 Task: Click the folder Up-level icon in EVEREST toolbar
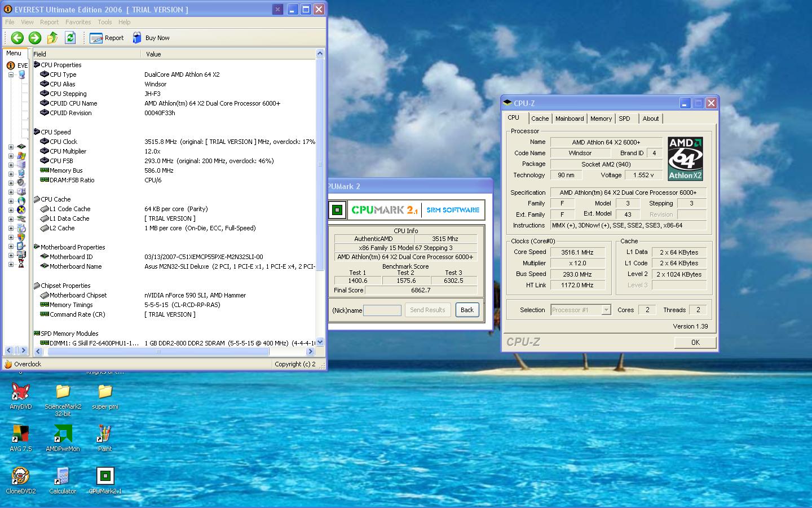click(52, 38)
